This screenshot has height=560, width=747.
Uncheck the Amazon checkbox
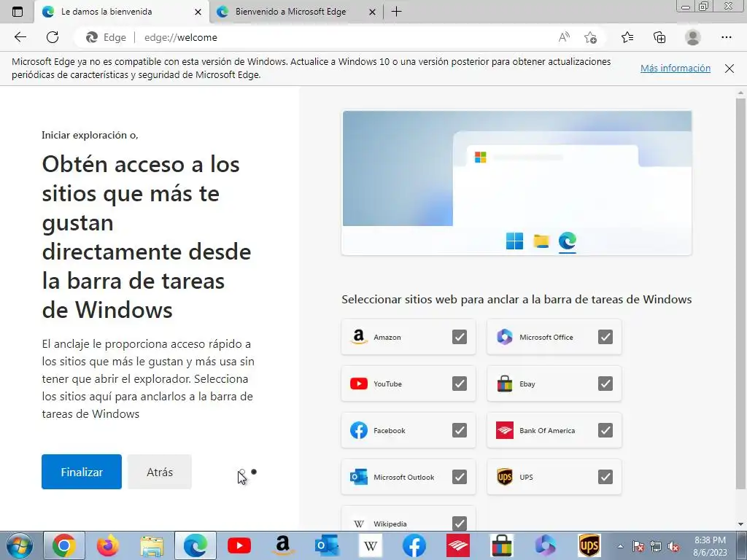(460, 337)
